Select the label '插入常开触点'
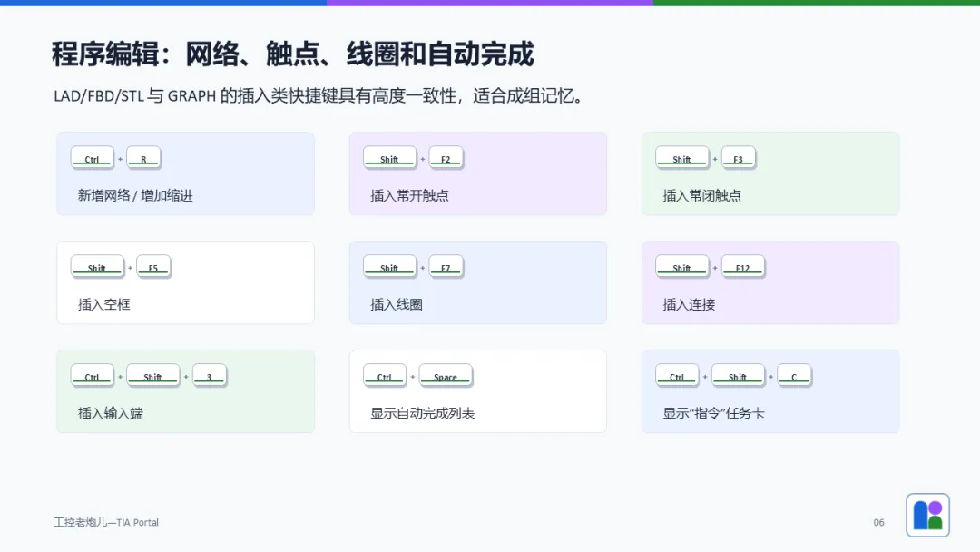 pos(409,196)
